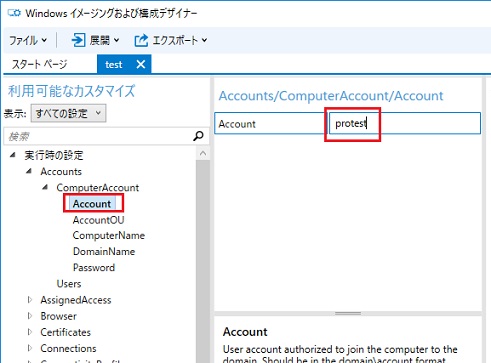Click the Accounts/ComputerAccount/Account heading
This screenshot has height=363, width=491.
331,96
